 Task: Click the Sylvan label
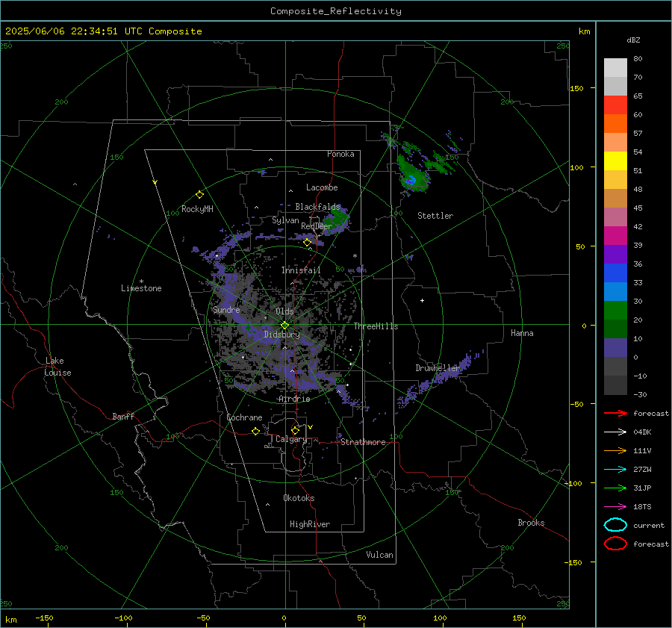(x=285, y=220)
